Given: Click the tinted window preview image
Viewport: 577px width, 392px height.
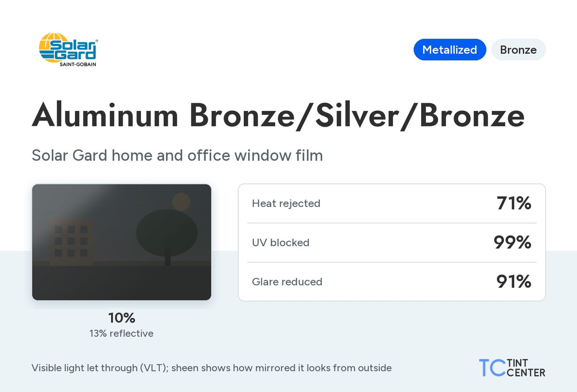Looking at the screenshot, I should (122, 242).
